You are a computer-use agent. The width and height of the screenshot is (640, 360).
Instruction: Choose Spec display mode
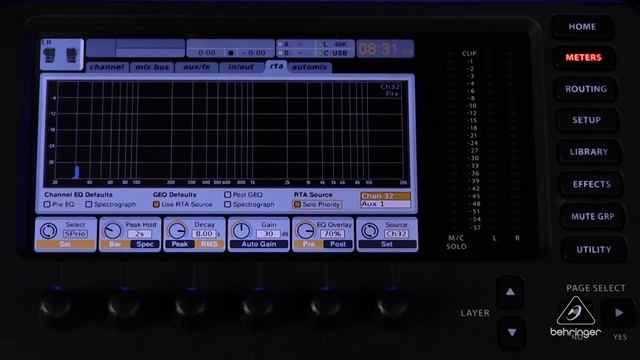(145, 244)
